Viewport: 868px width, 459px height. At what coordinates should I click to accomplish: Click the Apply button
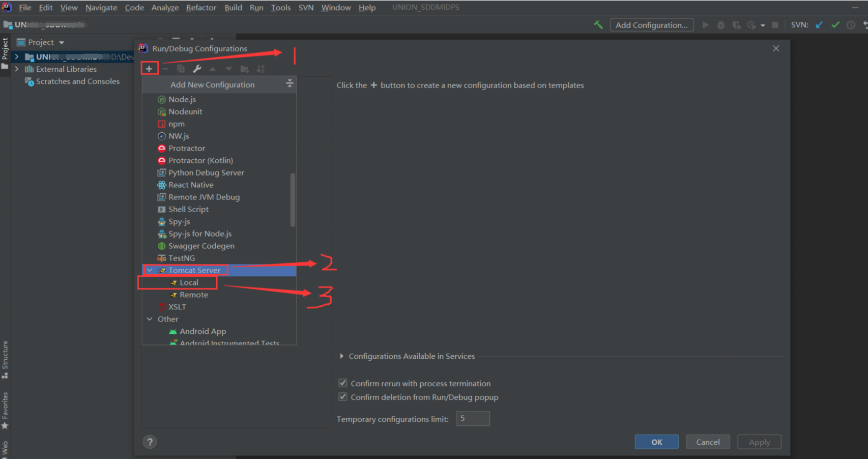click(x=760, y=442)
